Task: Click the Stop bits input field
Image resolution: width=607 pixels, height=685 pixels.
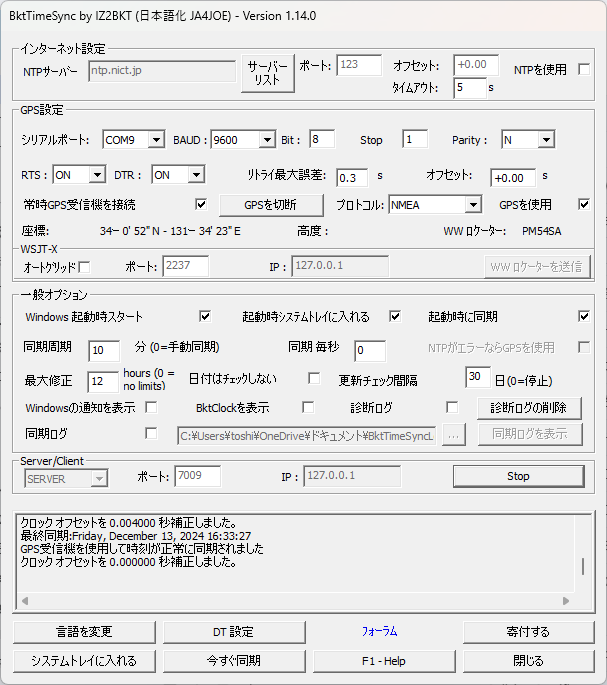Action: coord(415,139)
